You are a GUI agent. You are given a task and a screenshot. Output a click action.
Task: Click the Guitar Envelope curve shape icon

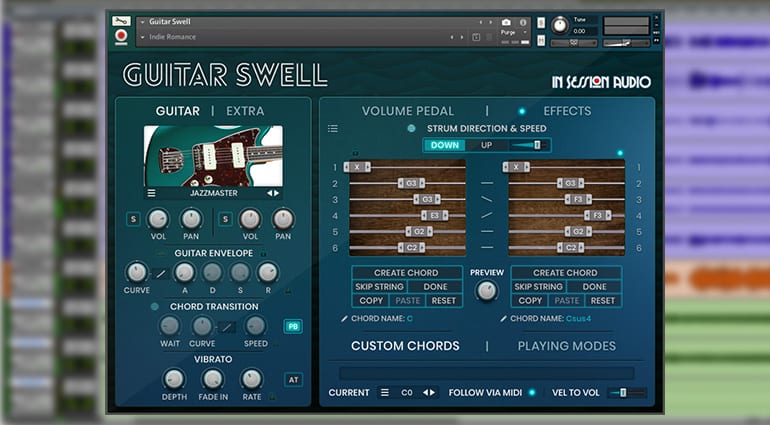tap(161, 274)
